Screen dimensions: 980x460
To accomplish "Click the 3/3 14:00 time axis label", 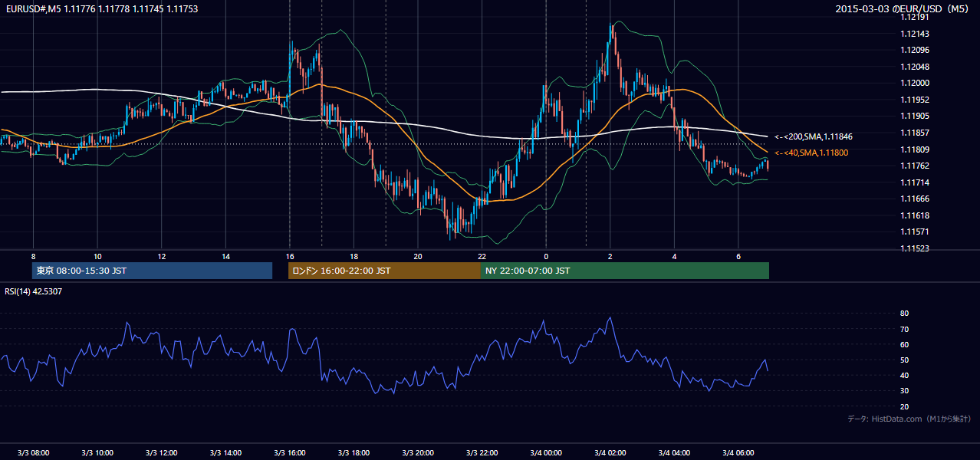I will (225, 452).
